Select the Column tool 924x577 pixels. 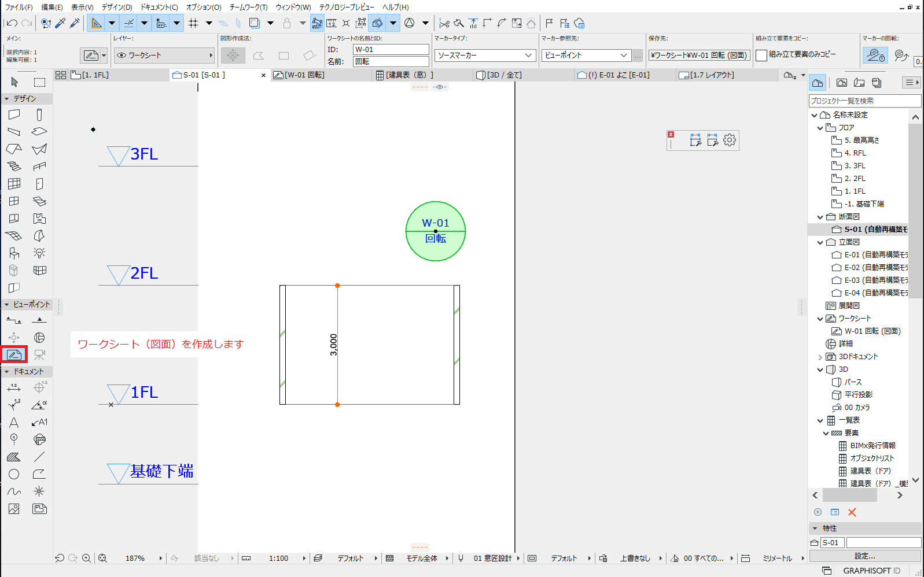(x=39, y=114)
